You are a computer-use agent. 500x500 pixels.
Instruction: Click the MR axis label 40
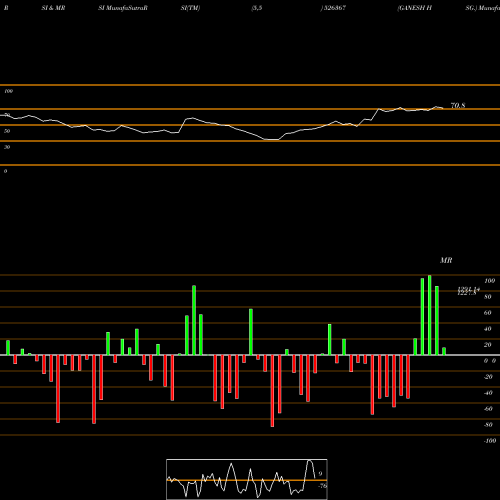[x=488, y=329]
